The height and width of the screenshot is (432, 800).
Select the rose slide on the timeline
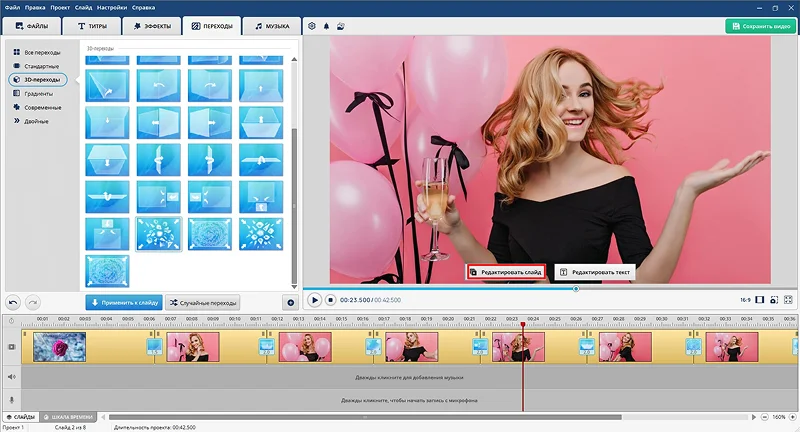tap(60, 347)
